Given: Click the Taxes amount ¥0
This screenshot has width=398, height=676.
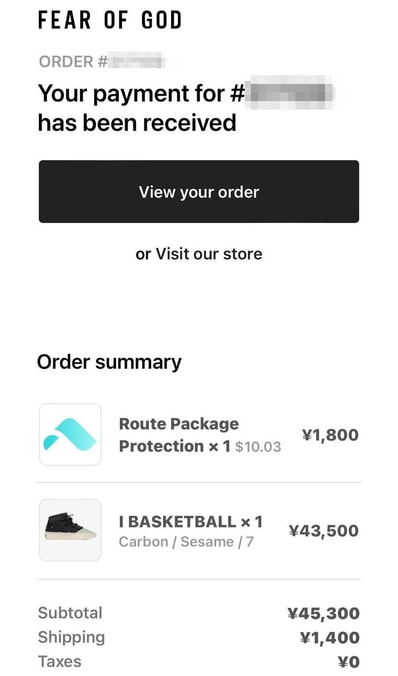Looking at the screenshot, I should click(349, 661).
